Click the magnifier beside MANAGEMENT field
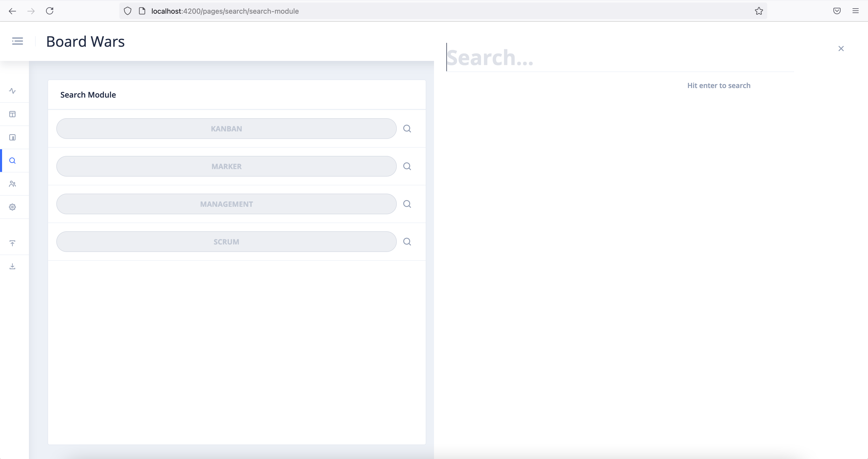 [x=407, y=204]
